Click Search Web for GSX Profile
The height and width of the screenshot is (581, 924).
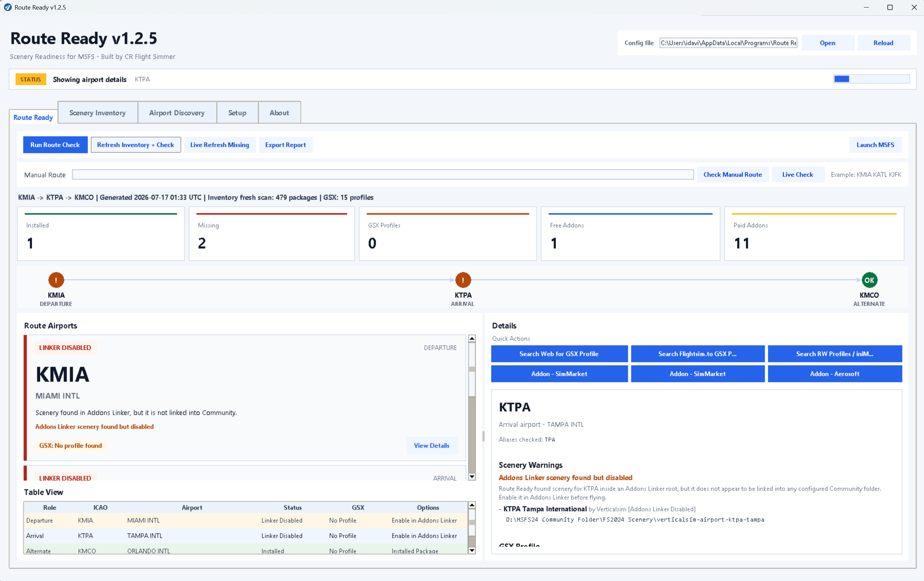click(559, 354)
